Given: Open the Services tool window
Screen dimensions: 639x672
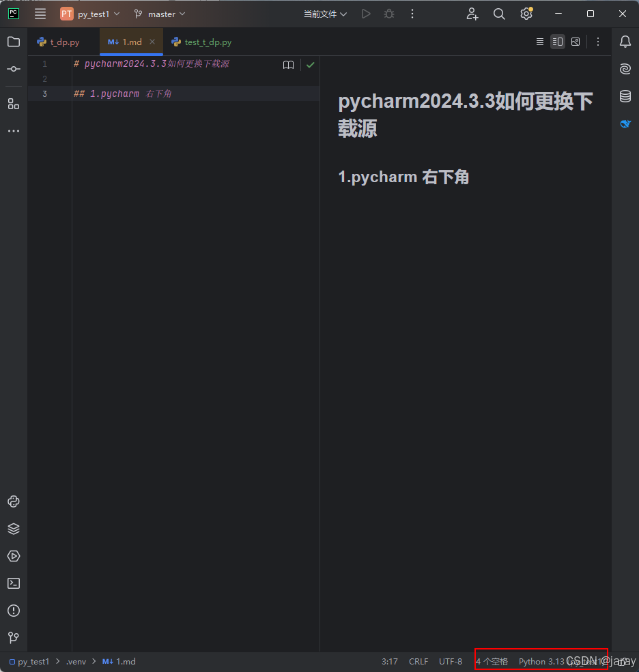Looking at the screenshot, I should pos(14,556).
